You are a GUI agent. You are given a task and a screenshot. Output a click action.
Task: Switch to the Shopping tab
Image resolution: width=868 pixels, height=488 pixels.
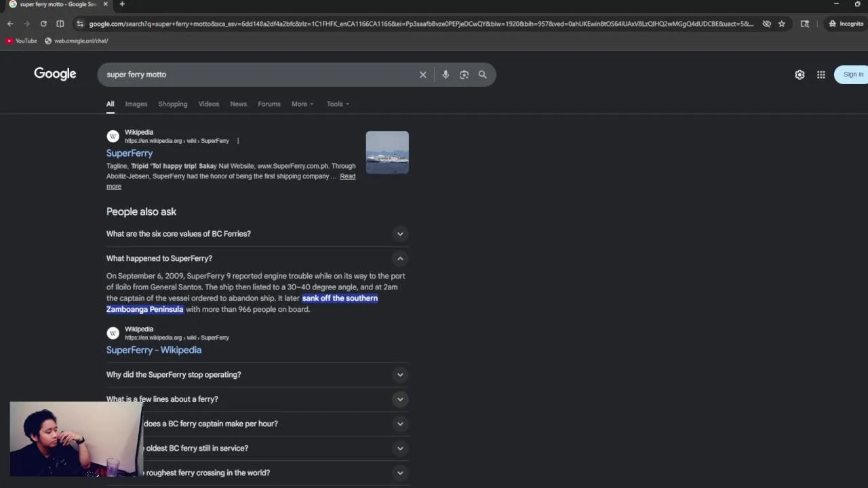(173, 104)
